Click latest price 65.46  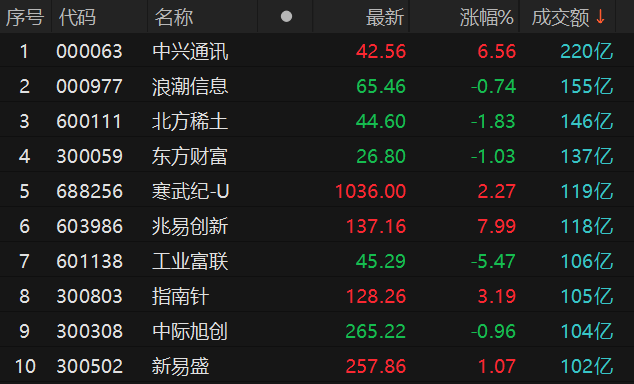click(381, 87)
